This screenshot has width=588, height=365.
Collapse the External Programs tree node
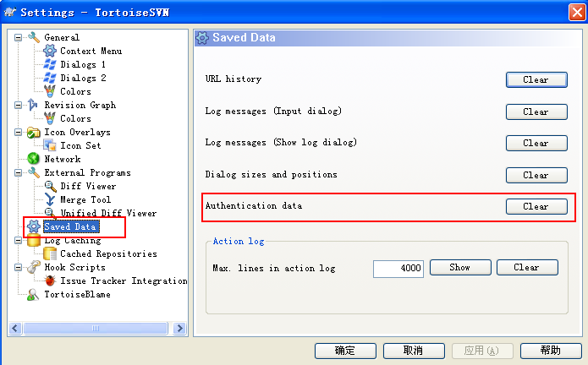pos(18,172)
